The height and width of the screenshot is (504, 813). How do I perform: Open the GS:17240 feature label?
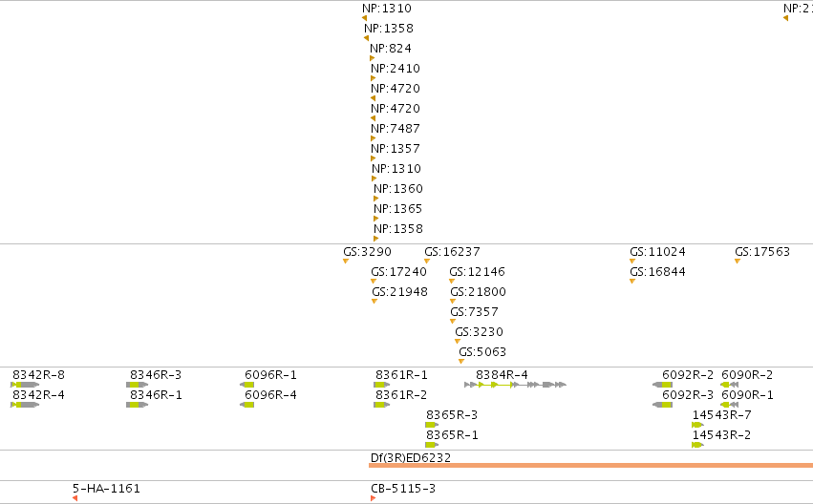click(398, 272)
